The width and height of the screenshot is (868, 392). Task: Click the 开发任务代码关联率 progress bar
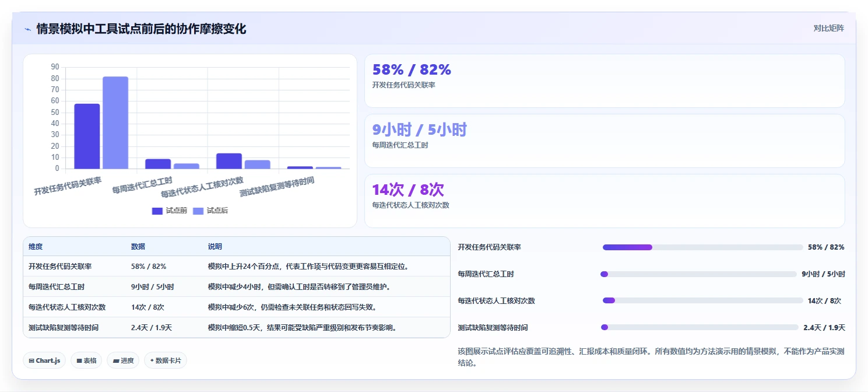click(703, 247)
